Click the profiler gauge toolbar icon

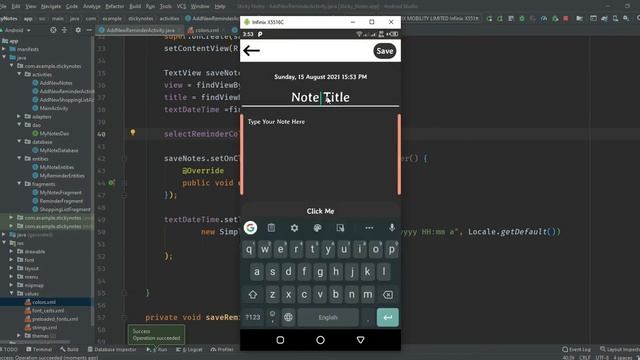[x=544, y=18]
